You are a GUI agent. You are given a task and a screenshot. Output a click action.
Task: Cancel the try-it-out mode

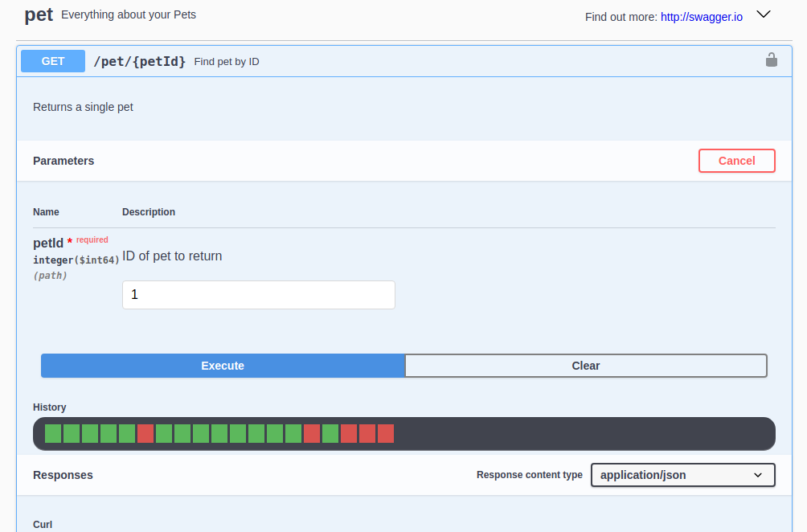click(x=736, y=161)
